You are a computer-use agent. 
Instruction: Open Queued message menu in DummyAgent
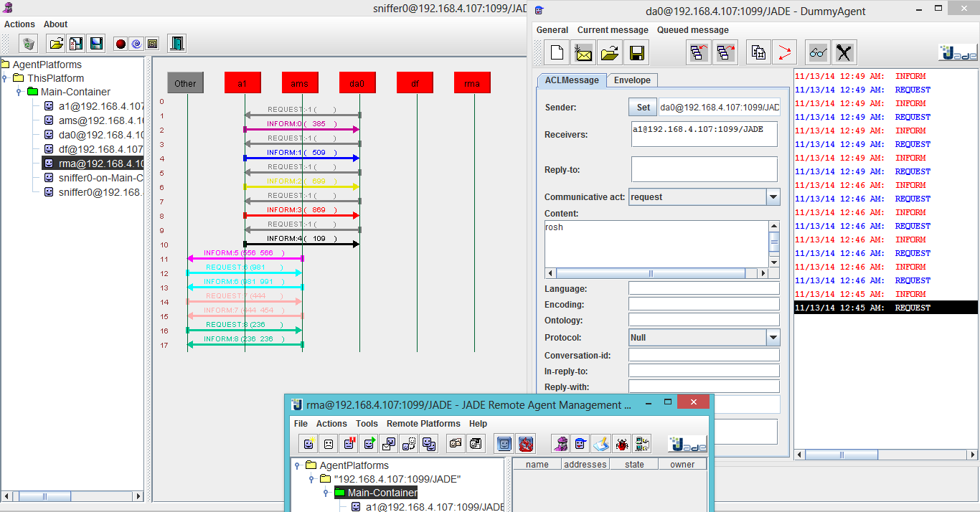(693, 30)
